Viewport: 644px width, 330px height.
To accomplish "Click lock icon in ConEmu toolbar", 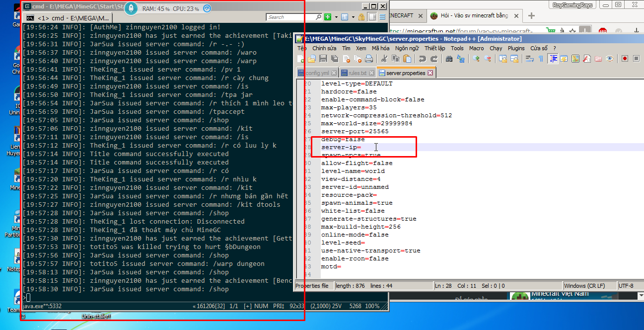I will tap(361, 17).
